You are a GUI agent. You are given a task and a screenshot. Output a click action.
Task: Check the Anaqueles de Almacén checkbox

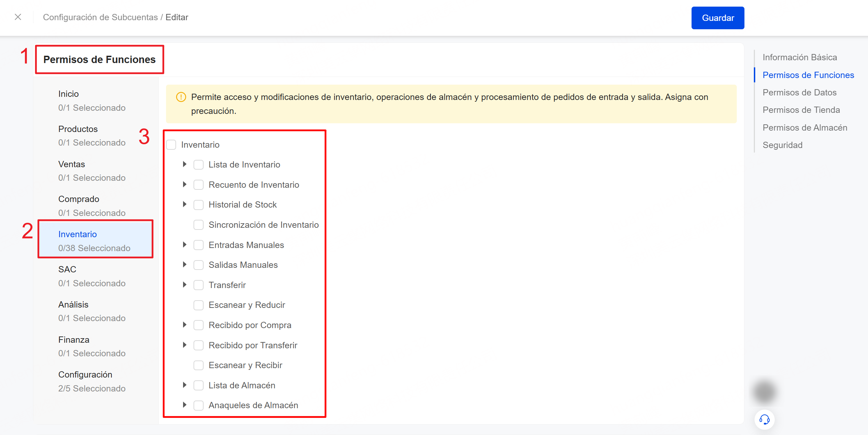click(x=198, y=405)
